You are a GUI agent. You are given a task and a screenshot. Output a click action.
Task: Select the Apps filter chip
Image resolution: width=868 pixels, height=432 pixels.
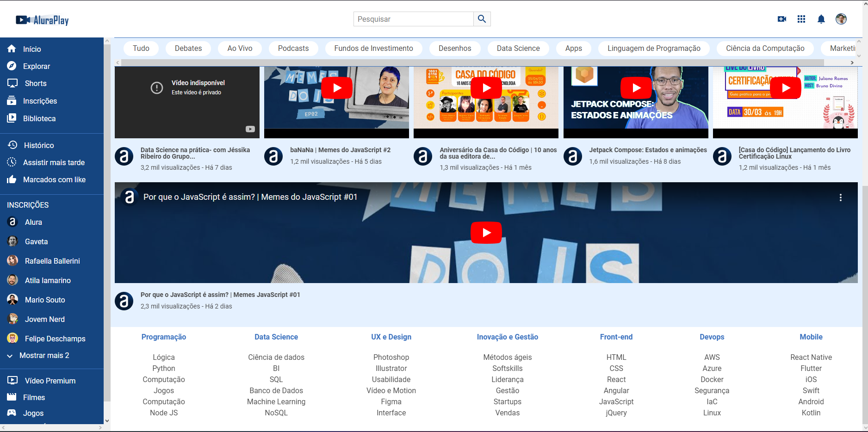click(x=574, y=48)
